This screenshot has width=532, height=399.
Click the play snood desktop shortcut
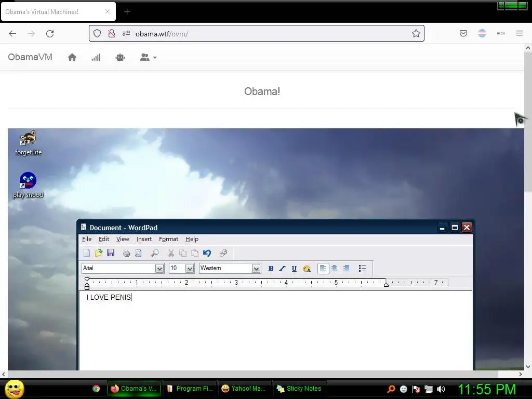(28, 185)
